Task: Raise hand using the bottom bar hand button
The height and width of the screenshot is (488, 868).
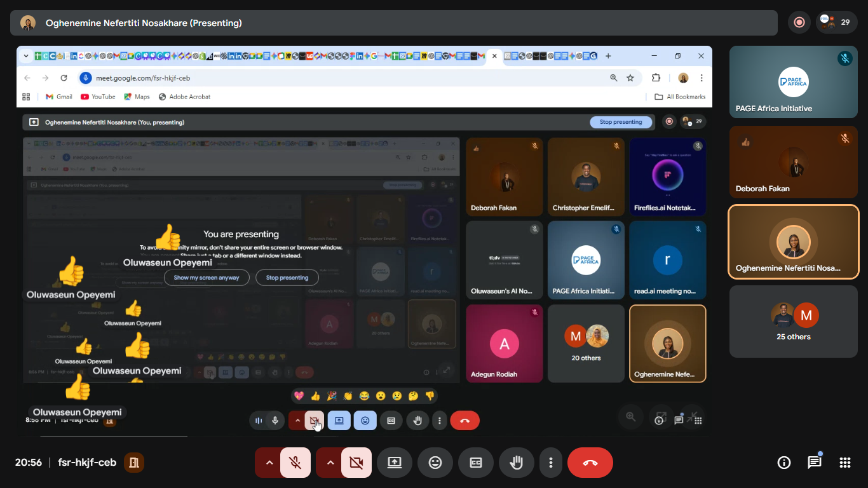Action: [517, 463]
